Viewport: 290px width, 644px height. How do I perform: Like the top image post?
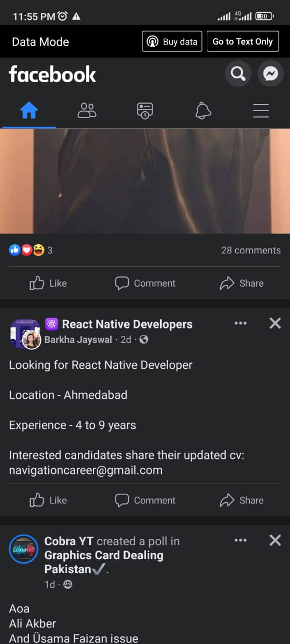point(48,283)
